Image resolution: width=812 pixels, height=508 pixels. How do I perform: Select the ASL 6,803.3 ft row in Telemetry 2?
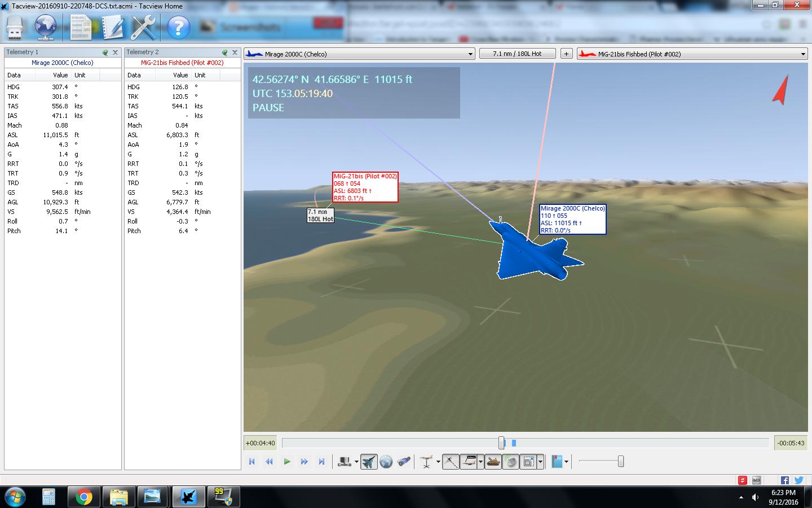point(182,135)
